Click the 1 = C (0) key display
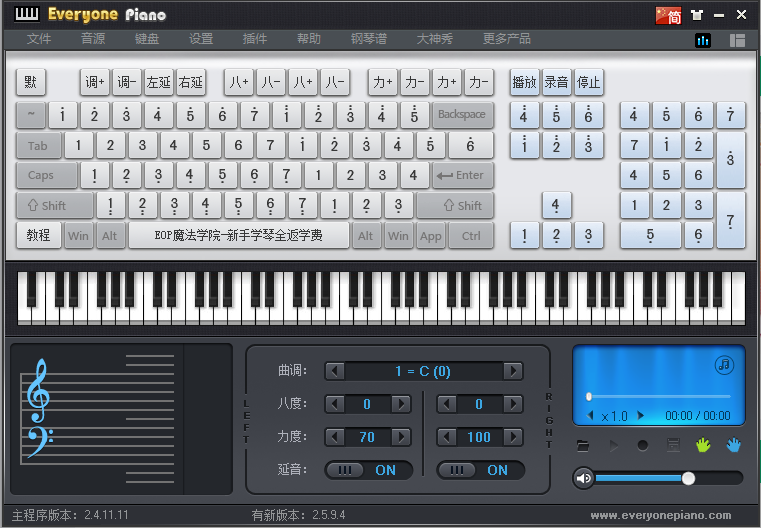 click(x=423, y=372)
